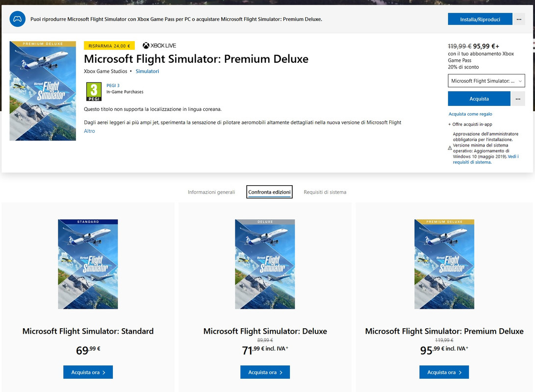Open the Microsoft Flight Simulator edition dropdown
The height and width of the screenshot is (392, 535).
pyautogui.click(x=486, y=81)
